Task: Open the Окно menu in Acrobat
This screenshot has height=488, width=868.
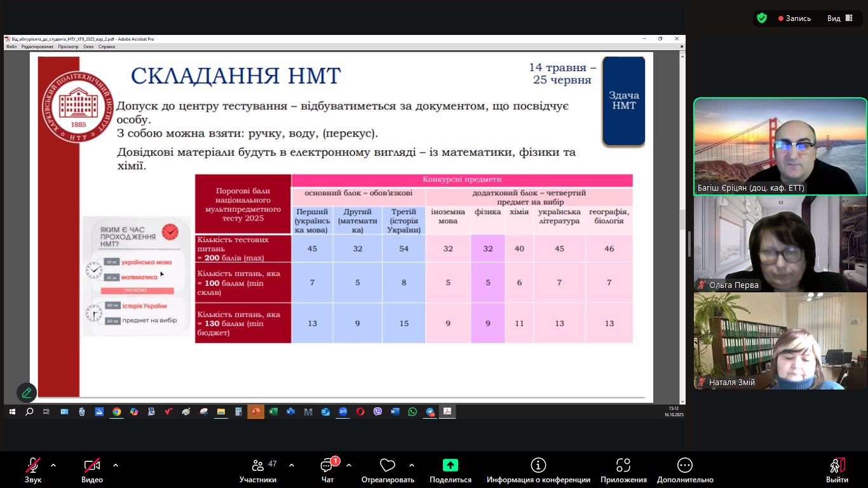Action: 88,46
